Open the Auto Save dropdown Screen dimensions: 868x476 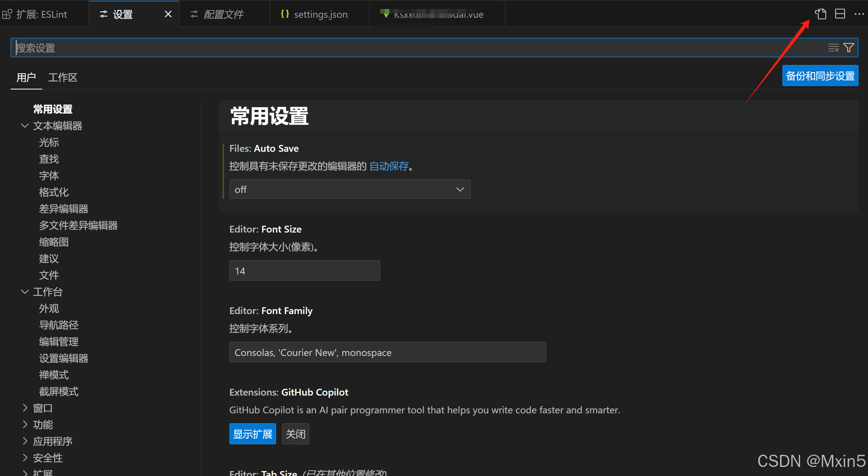point(350,189)
